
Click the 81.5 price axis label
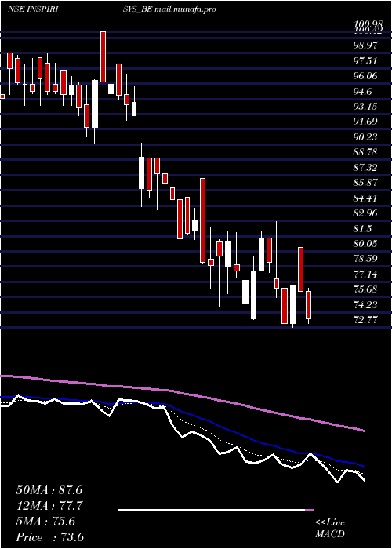point(362,228)
